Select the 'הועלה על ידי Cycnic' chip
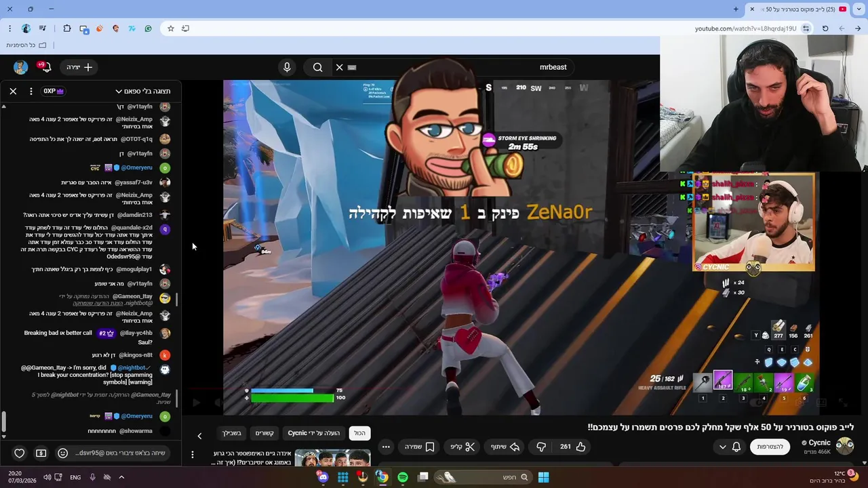Viewport: 868px width, 488px height. [314, 433]
